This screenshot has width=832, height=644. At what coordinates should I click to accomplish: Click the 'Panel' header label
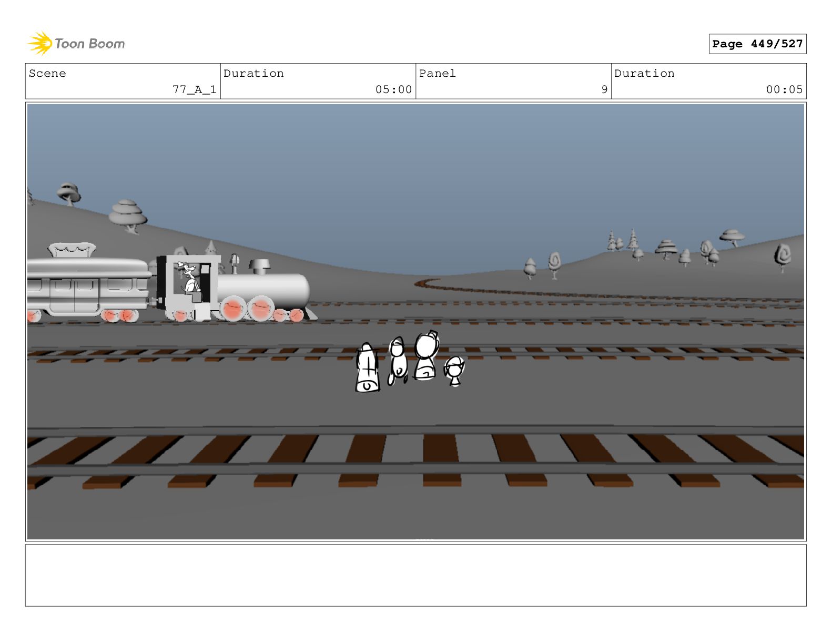point(437,74)
